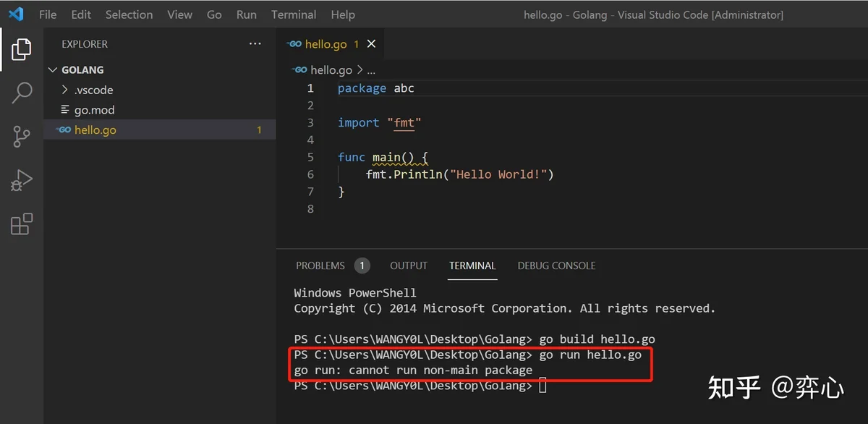Switch to the hello.go editor tab
Image resolution: width=868 pixels, height=424 pixels.
[x=331, y=44]
